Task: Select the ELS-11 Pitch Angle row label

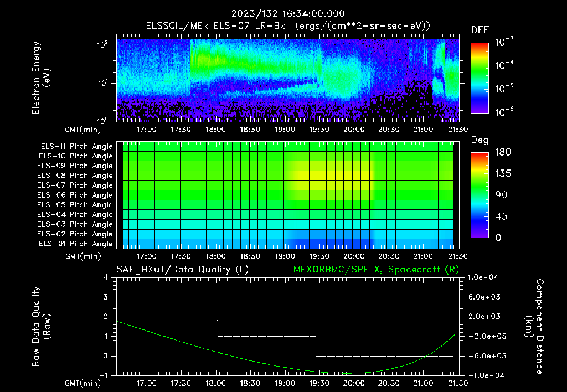Action: (76, 147)
